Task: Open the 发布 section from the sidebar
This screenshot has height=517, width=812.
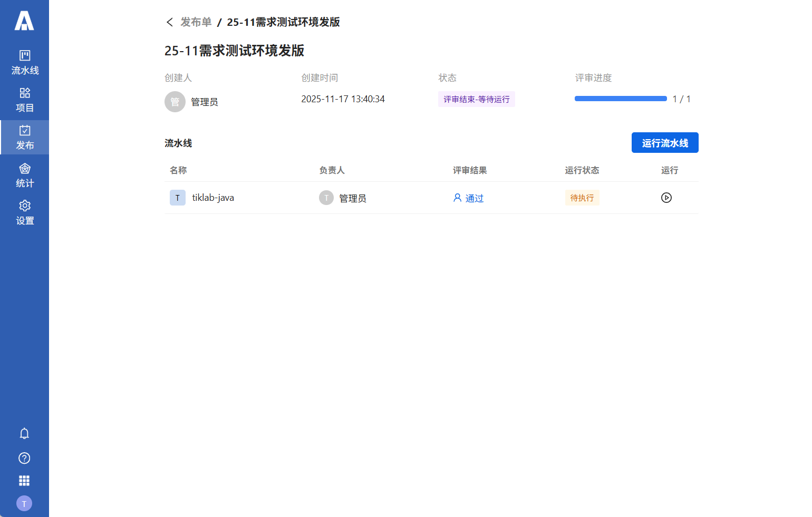Action: pos(24,138)
